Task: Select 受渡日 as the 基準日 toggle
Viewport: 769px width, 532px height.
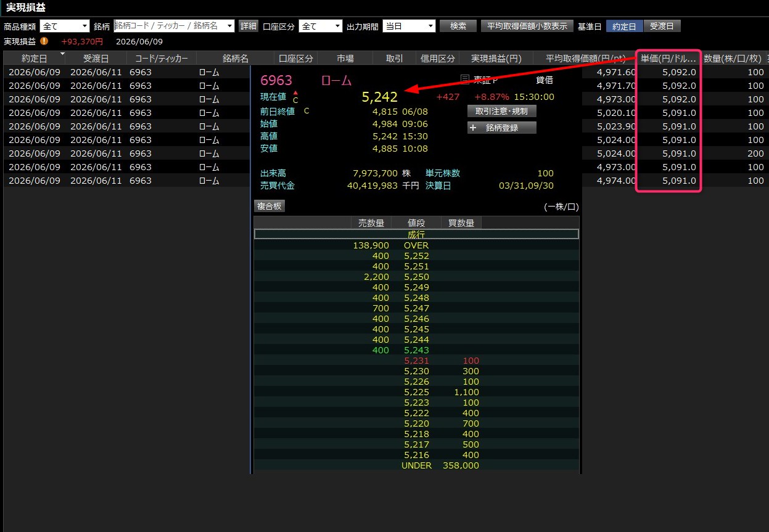Action: tap(662, 26)
